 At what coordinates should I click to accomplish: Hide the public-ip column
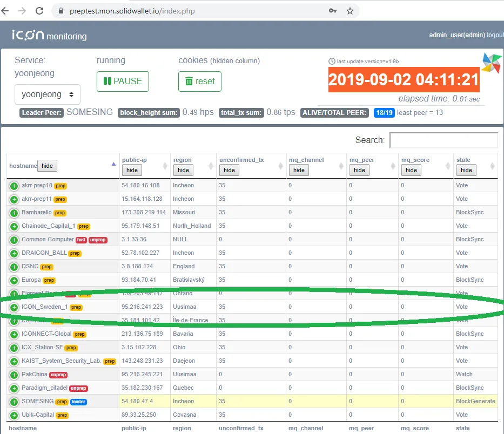tap(132, 170)
